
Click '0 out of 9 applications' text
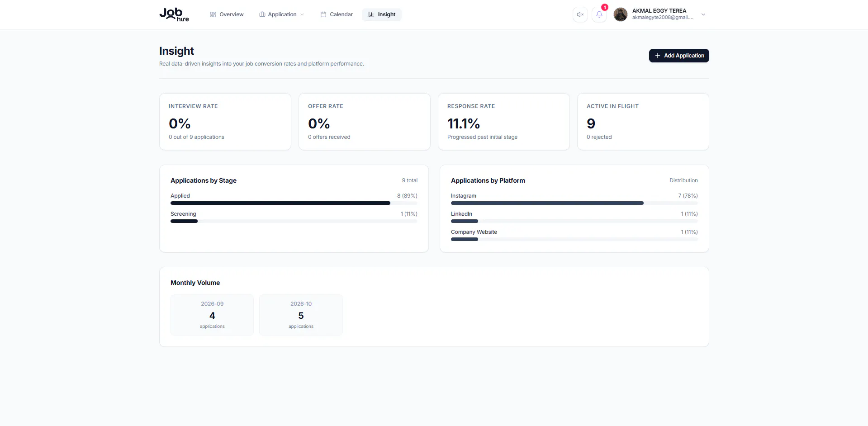pos(196,137)
